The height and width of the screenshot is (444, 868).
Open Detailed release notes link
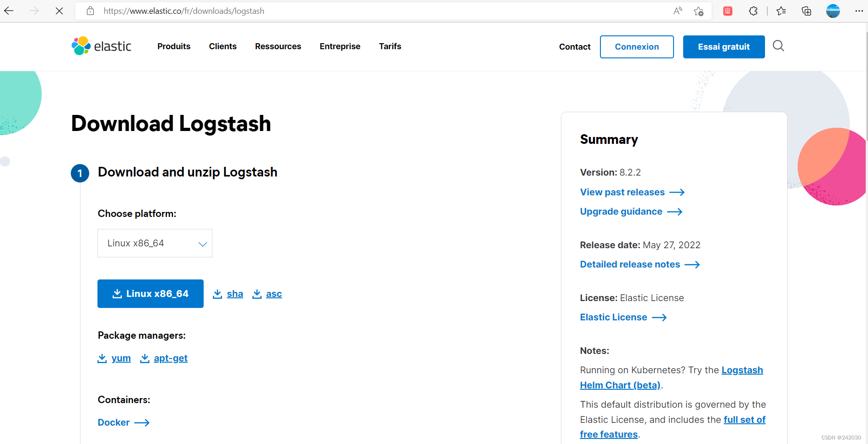tap(630, 264)
